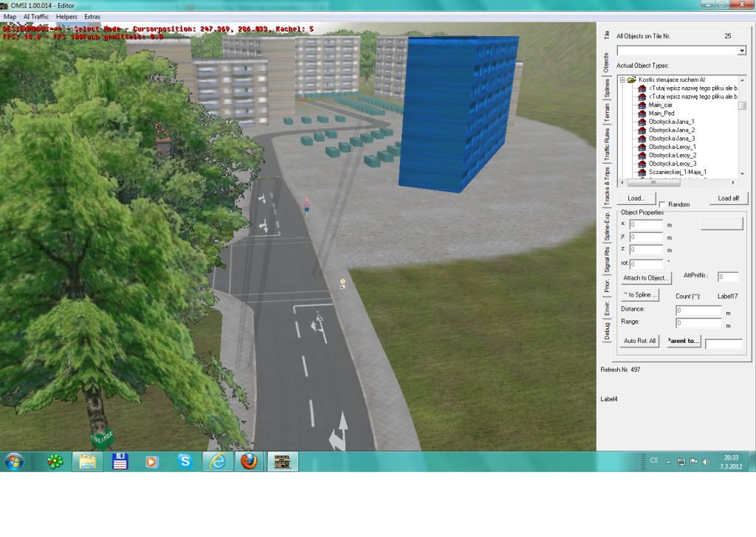
Task: Switch to the Splines side tab
Action: pyautogui.click(x=607, y=87)
